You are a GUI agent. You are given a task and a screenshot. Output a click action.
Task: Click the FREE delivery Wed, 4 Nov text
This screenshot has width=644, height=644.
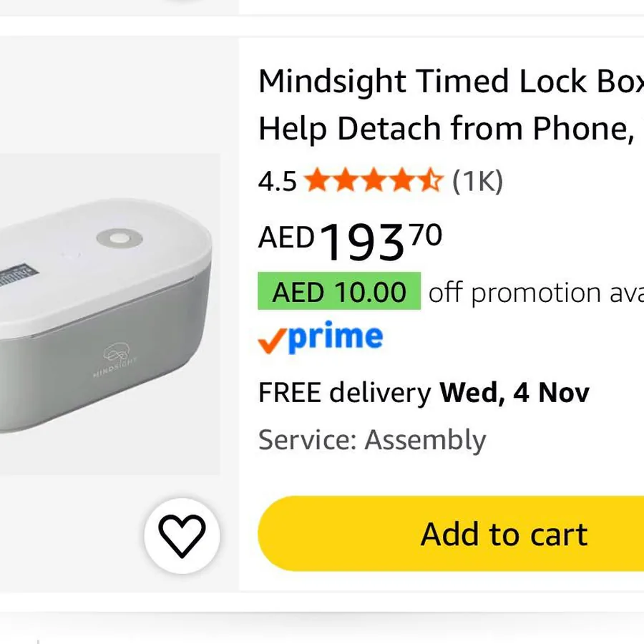(424, 393)
